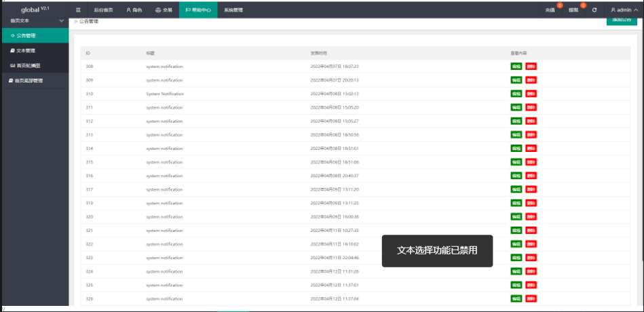Toggle the sidebar with the hamburger icon
This screenshot has height=312, width=644.
point(78,10)
